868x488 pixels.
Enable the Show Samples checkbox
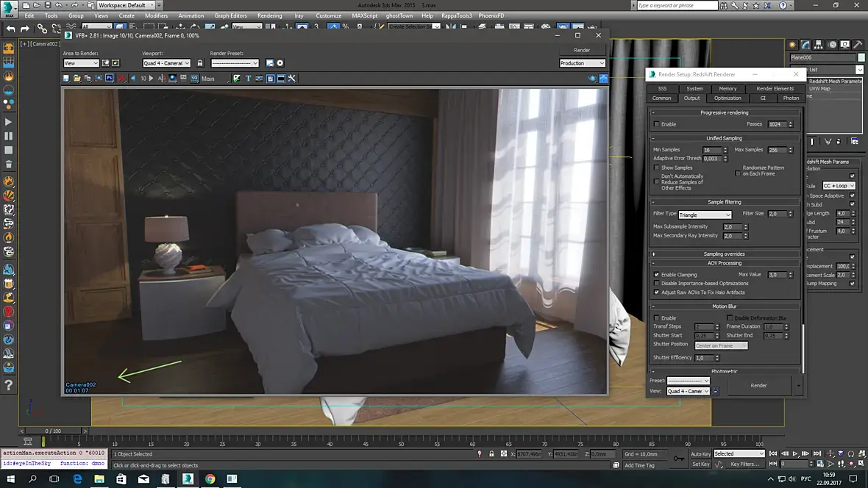(657, 168)
